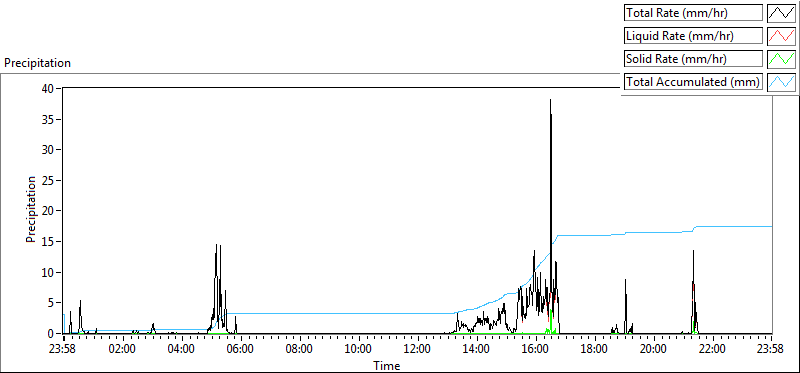This screenshot has width=800, height=373.
Task: Click the blue Total Accumulated legend swatch
Action: point(781,82)
